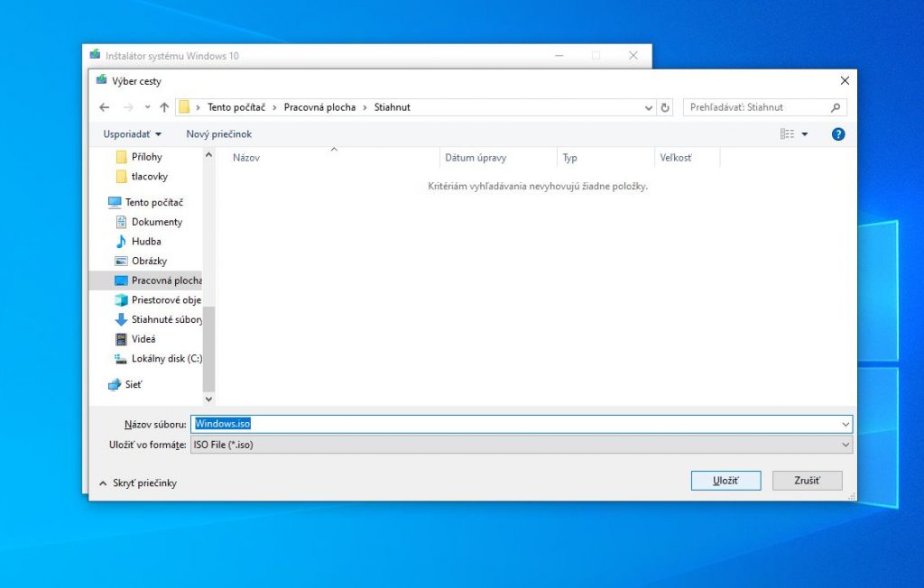
Task: Click the forward navigation arrow
Action: 128,107
